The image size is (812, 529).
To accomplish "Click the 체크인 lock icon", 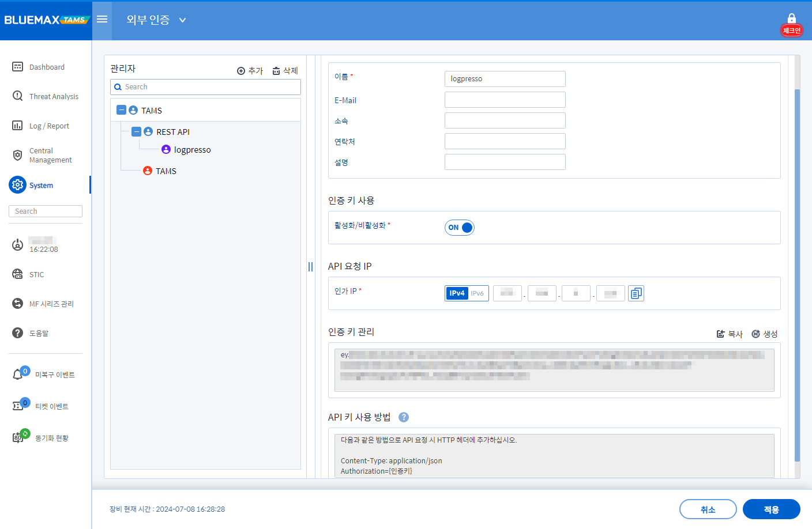I will click(x=792, y=19).
